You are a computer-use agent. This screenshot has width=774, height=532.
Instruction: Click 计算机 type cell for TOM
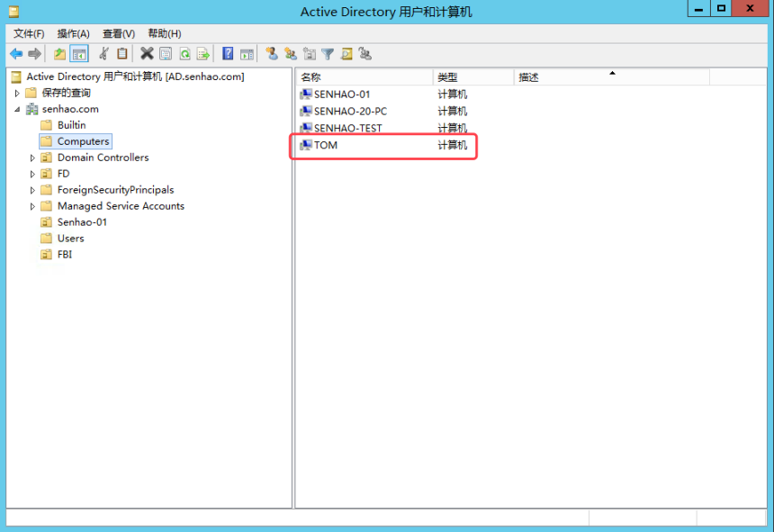pos(453,145)
